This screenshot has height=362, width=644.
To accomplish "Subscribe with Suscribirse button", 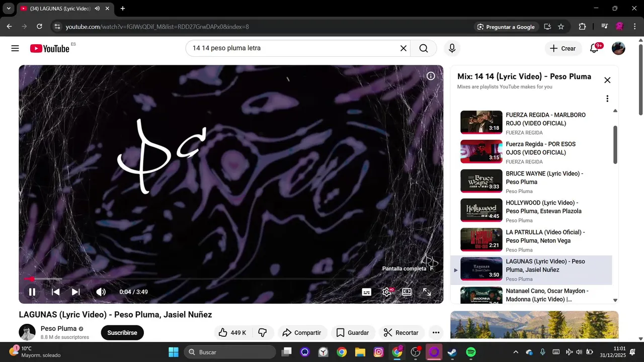I will [x=122, y=333].
